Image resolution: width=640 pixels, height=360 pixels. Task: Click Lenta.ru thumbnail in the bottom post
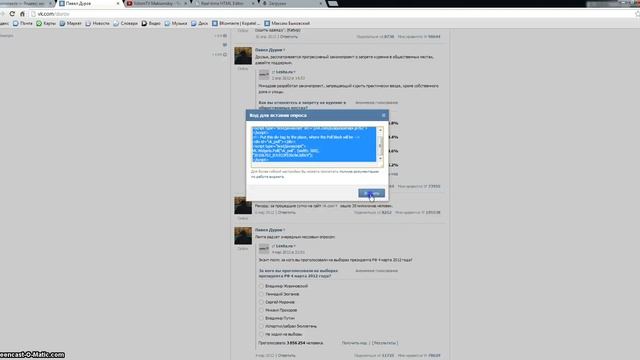click(x=264, y=249)
